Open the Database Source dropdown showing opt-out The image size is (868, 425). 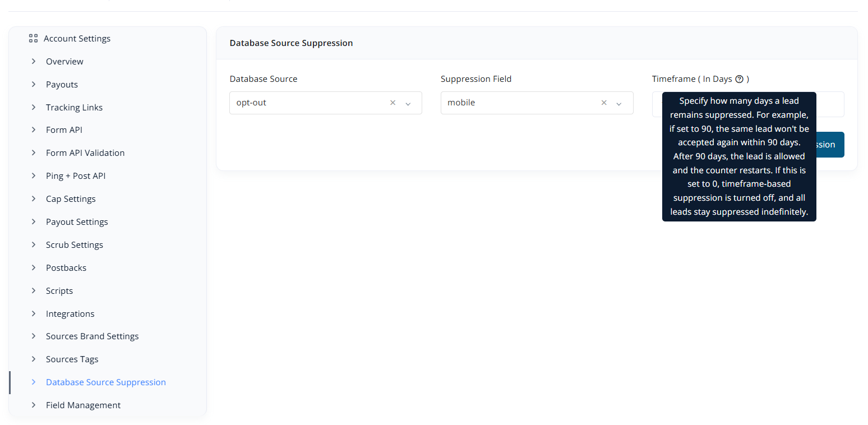(x=326, y=103)
